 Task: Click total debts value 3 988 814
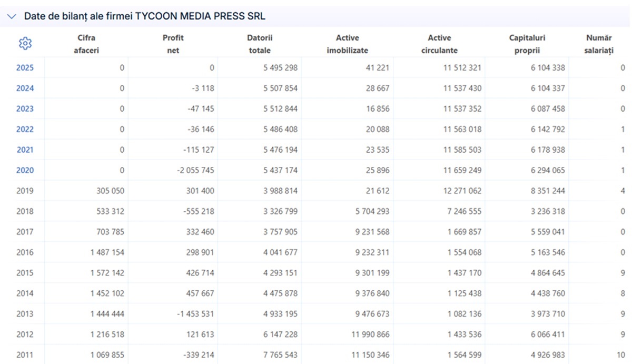pos(280,191)
